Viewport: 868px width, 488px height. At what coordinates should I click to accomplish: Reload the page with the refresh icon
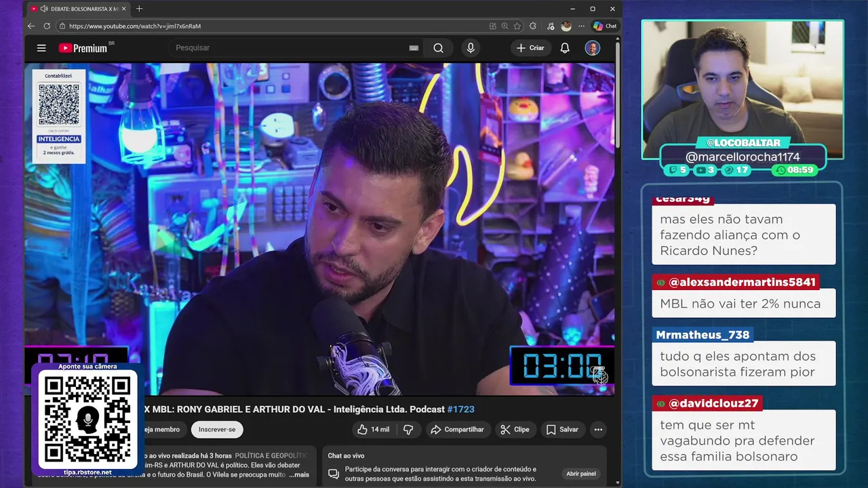(47, 26)
